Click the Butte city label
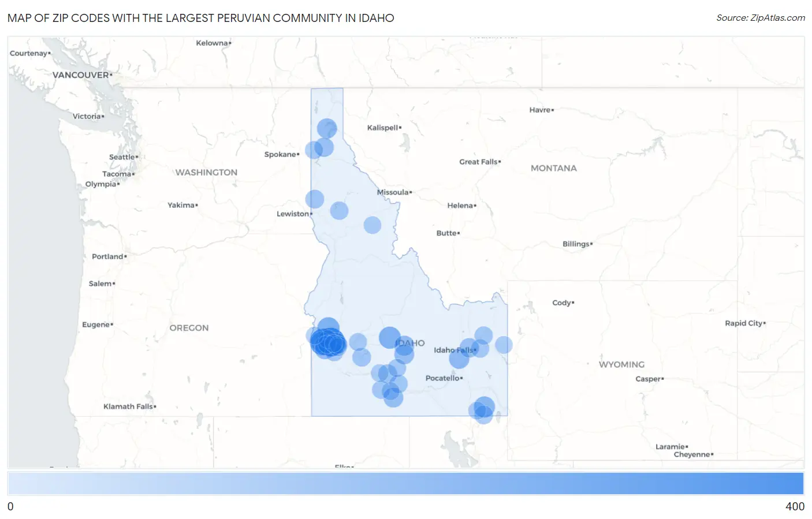The height and width of the screenshot is (519, 812). [447, 233]
